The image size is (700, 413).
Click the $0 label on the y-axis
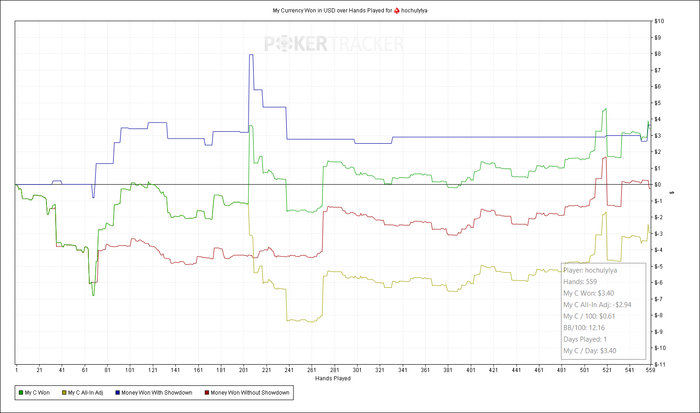658,184
